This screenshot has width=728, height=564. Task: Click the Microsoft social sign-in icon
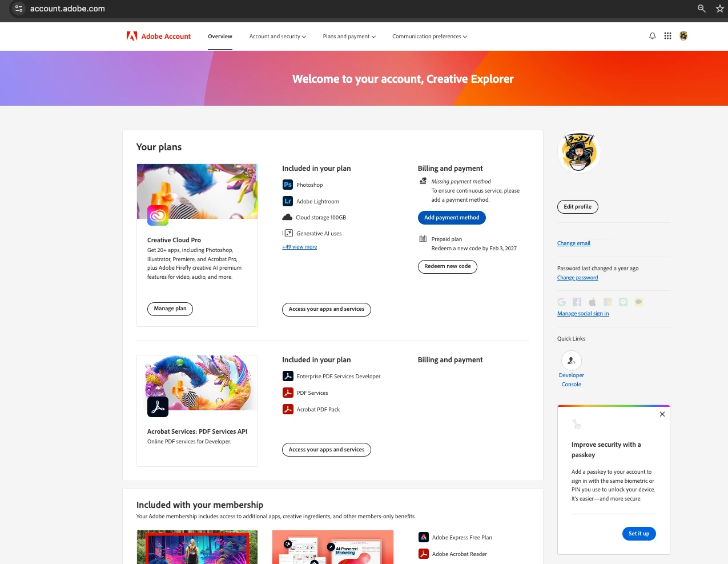pyautogui.click(x=608, y=302)
